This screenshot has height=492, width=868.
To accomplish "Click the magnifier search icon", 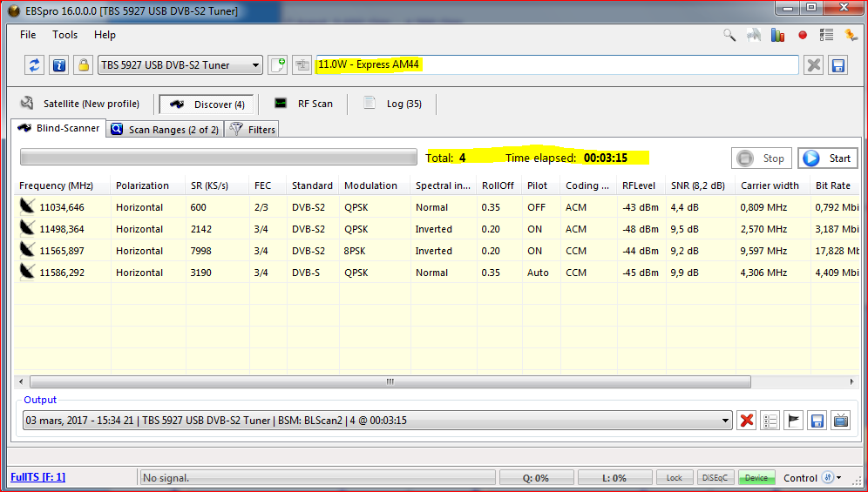I will (x=729, y=36).
